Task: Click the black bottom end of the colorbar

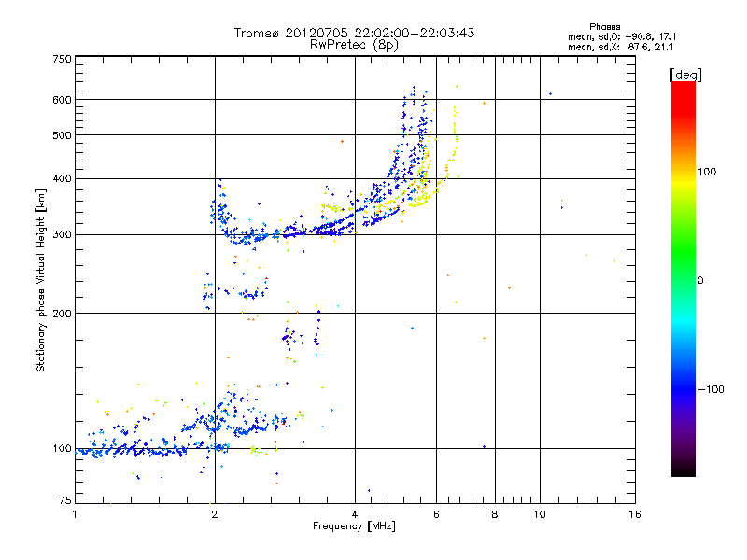Action: 684,469
